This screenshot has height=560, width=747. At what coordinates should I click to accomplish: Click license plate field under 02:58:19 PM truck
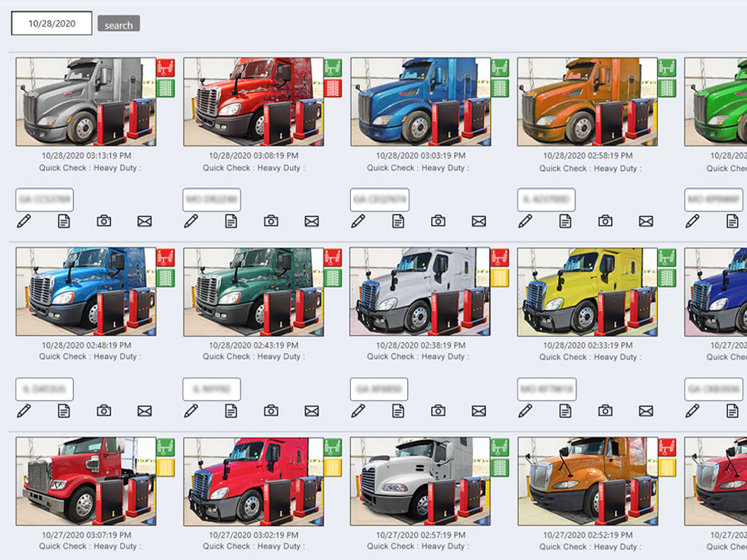[546, 200]
